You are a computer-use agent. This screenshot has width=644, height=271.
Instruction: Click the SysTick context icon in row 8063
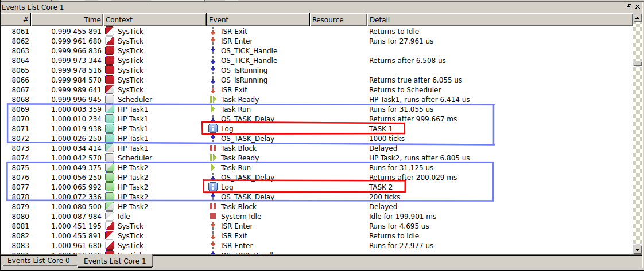click(110, 50)
